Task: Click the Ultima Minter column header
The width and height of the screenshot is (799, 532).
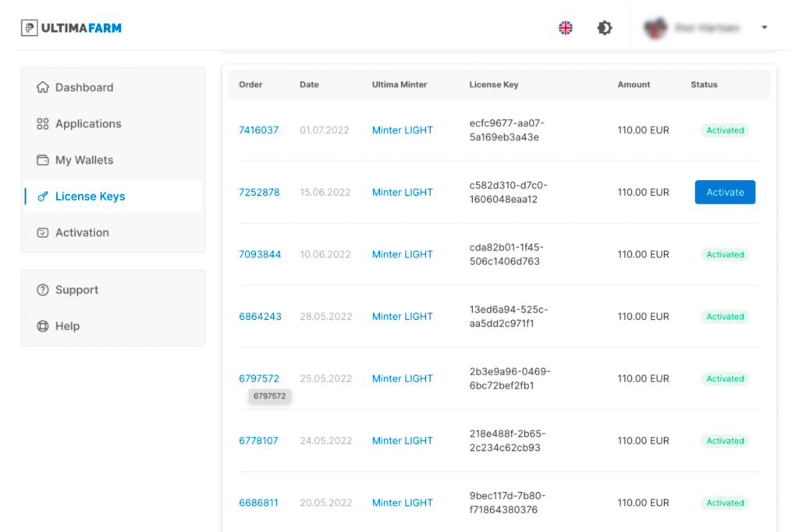Action: click(399, 84)
